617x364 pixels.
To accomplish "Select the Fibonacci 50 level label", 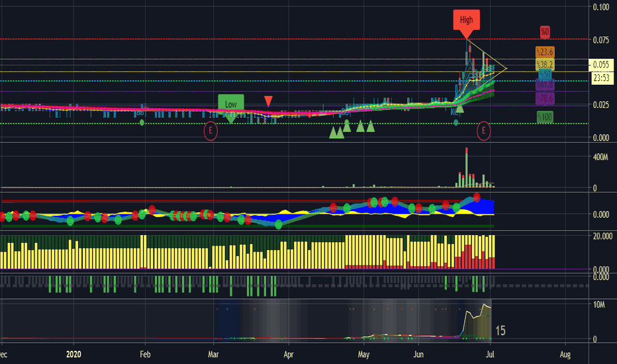I will click(x=545, y=74).
